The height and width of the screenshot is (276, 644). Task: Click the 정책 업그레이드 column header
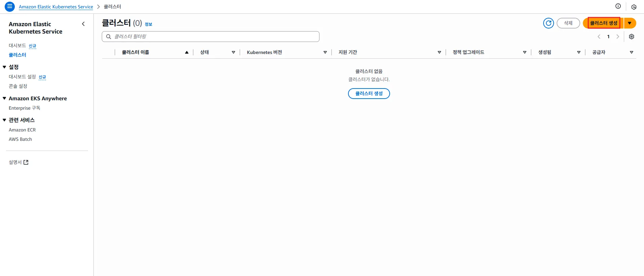pyautogui.click(x=468, y=52)
